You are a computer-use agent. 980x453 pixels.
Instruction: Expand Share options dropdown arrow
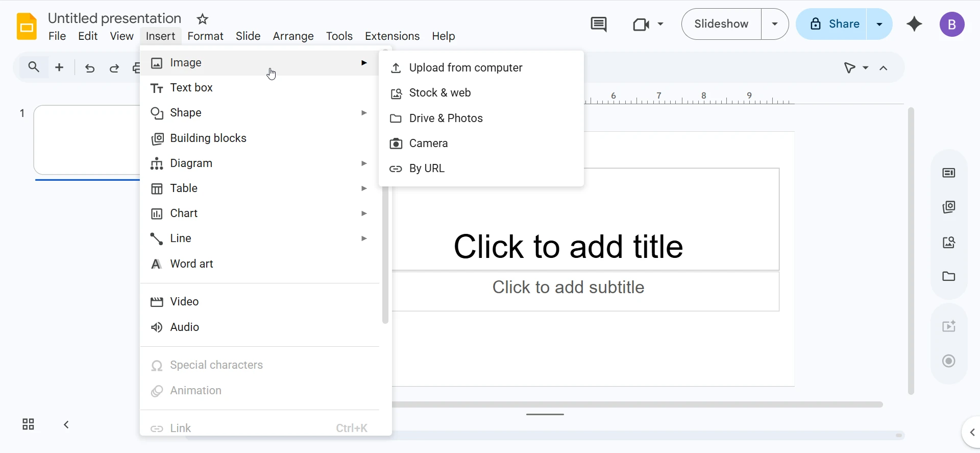click(x=879, y=24)
